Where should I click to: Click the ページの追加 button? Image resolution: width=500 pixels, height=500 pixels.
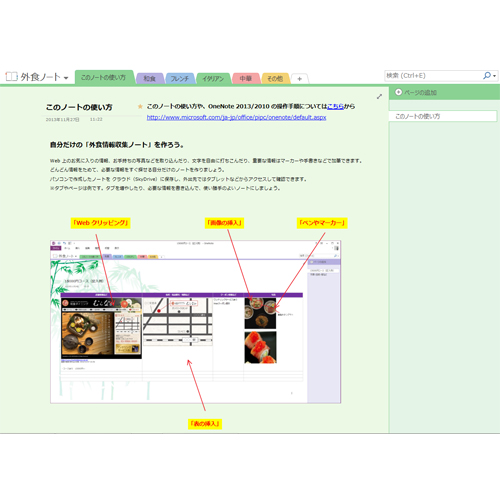tap(416, 92)
